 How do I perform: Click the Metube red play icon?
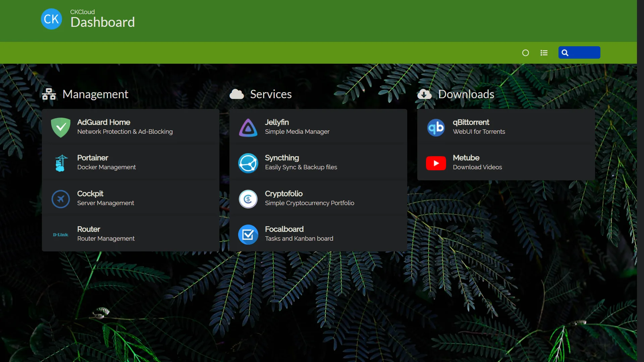(x=436, y=163)
